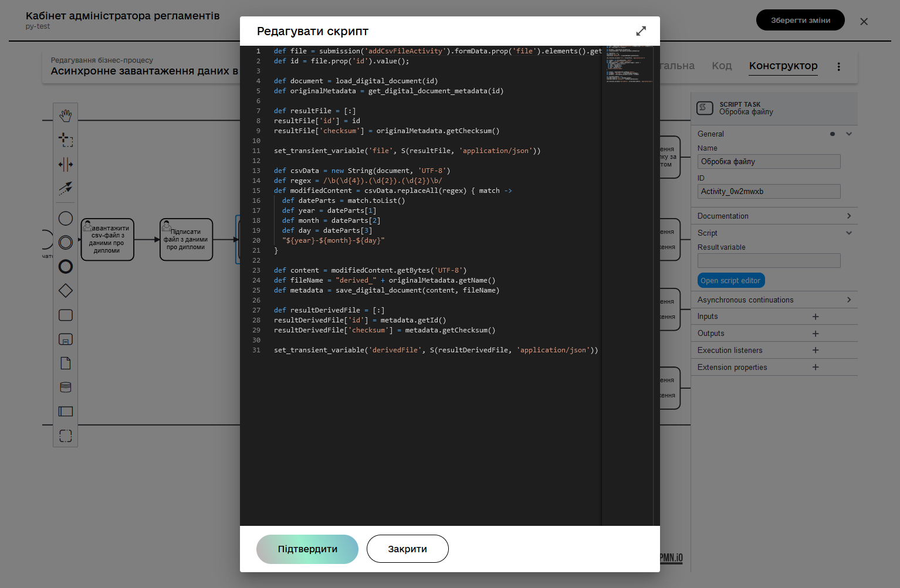The width and height of the screenshot is (900, 588).
Task: Expand the Execution listeners group
Action: pos(730,351)
